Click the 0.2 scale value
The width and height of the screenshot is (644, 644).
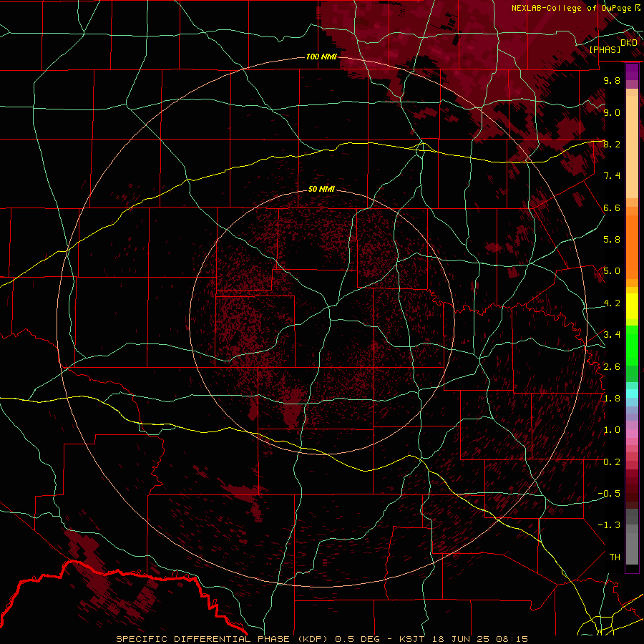point(612,462)
